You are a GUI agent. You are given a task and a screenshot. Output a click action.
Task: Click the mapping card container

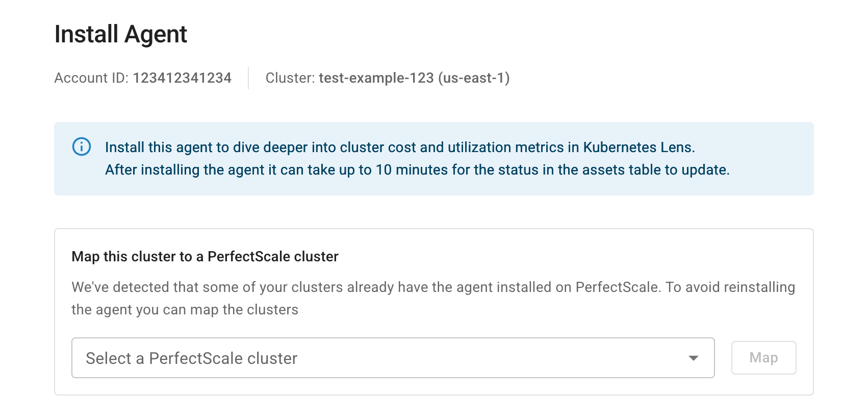434,312
